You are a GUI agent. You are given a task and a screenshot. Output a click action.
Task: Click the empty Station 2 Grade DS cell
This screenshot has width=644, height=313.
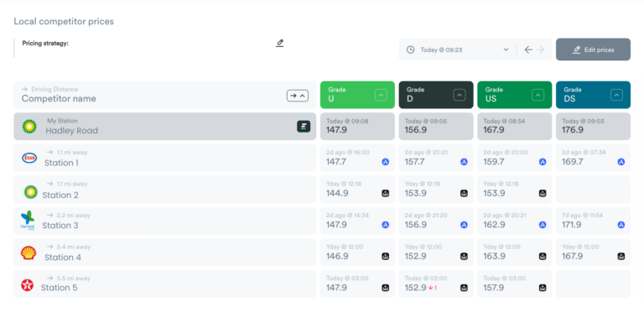[593, 190]
